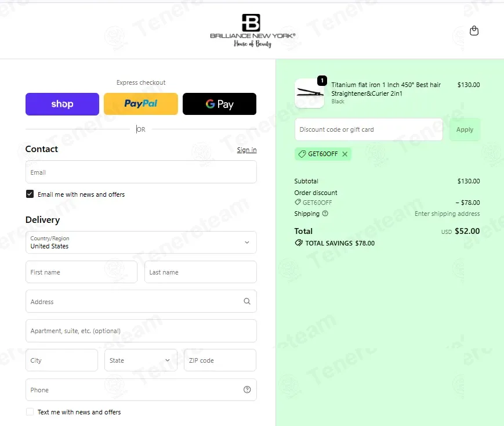This screenshot has height=426, width=504.
Task: Click the Enter shipping address text
Action: pyautogui.click(x=447, y=214)
